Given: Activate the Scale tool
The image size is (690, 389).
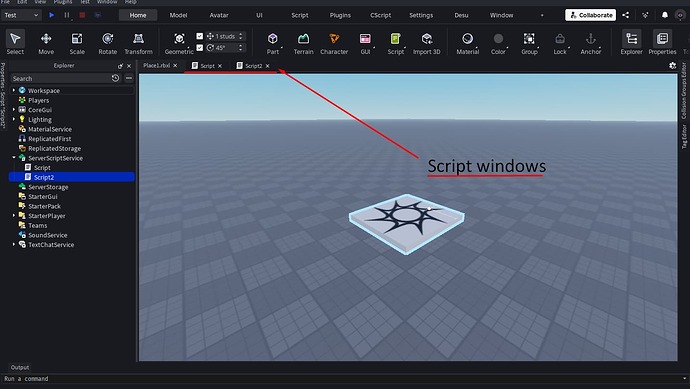Looking at the screenshot, I should (77, 43).
